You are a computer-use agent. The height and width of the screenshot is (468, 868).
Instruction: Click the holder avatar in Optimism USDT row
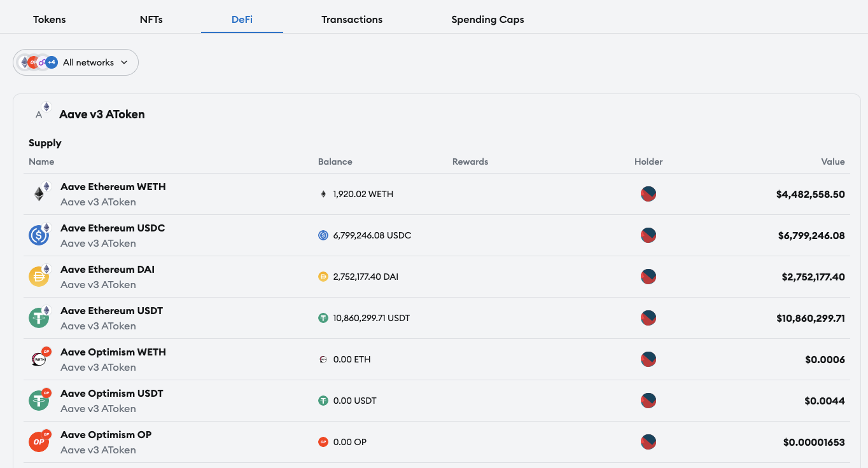[648, 401]
